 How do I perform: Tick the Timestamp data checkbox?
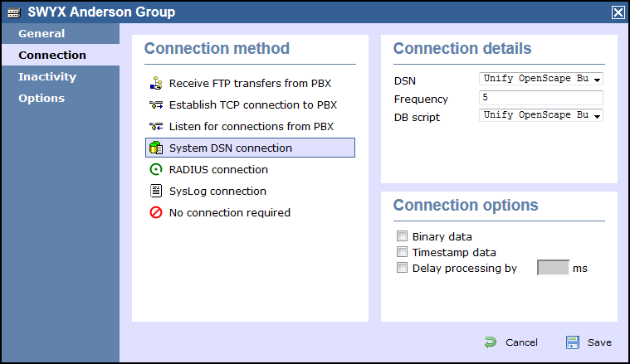(402, 251)
